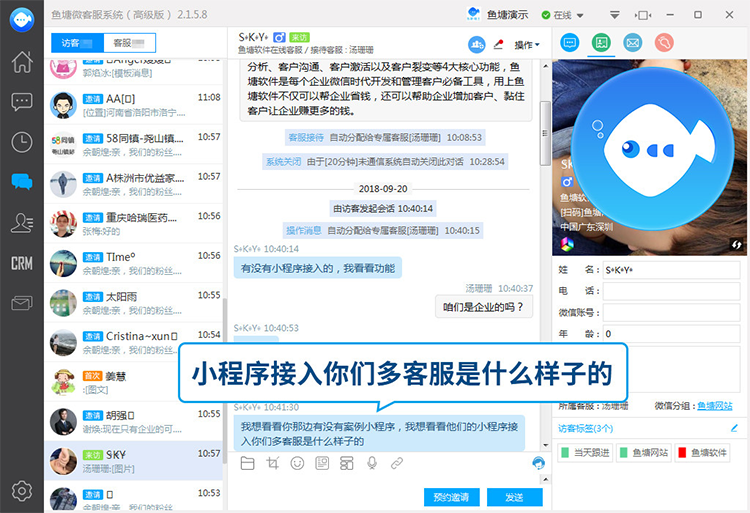
Task: Click the article news icon in input toolbar
Action: click(322, 463)
